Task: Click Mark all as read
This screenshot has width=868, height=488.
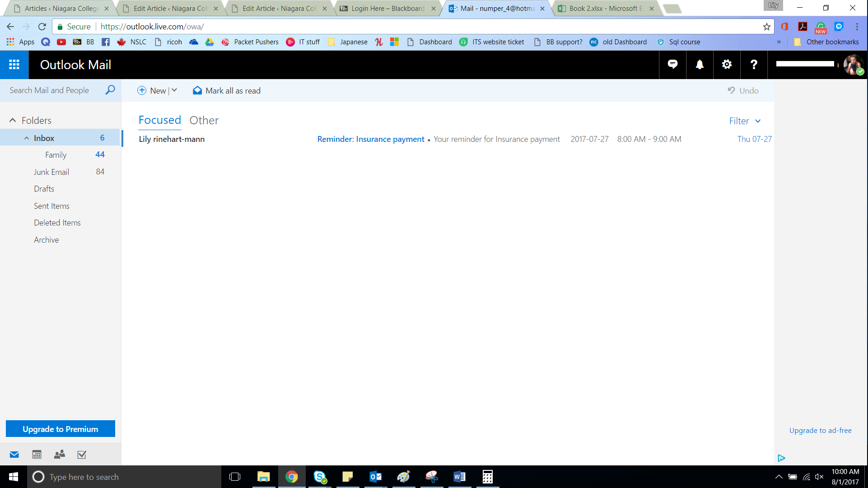Action: click(227, 91)
